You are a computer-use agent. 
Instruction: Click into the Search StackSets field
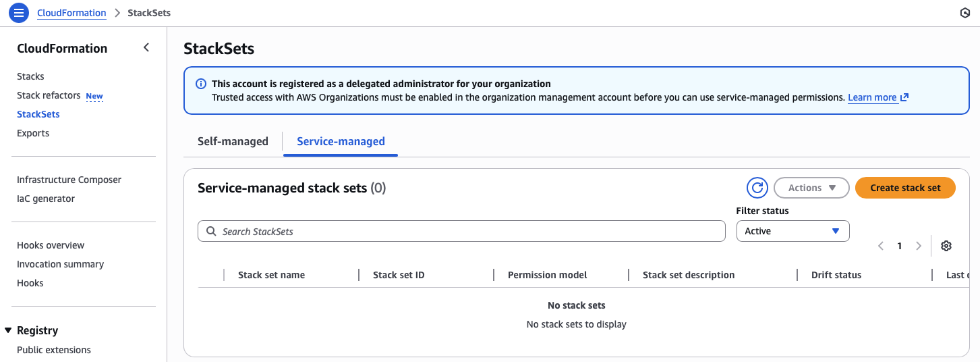point(461,231)
